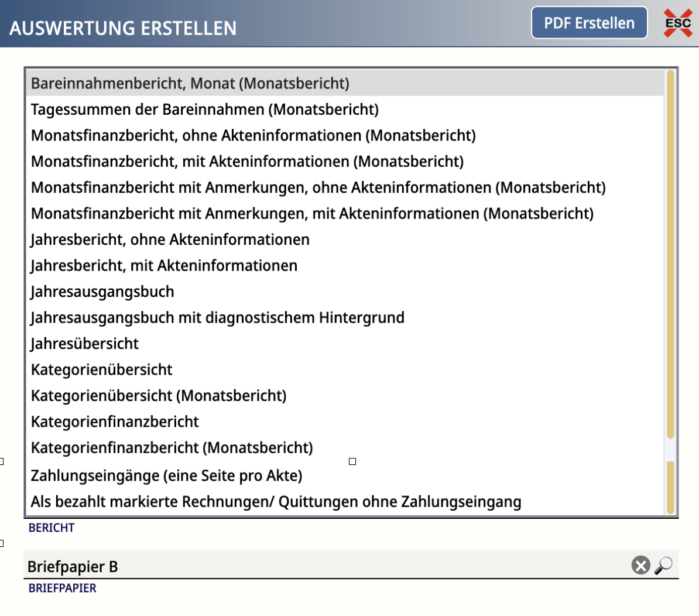Pick Kategorienfinanzbericht (Monatsbericht) entry

click(172, 448)
